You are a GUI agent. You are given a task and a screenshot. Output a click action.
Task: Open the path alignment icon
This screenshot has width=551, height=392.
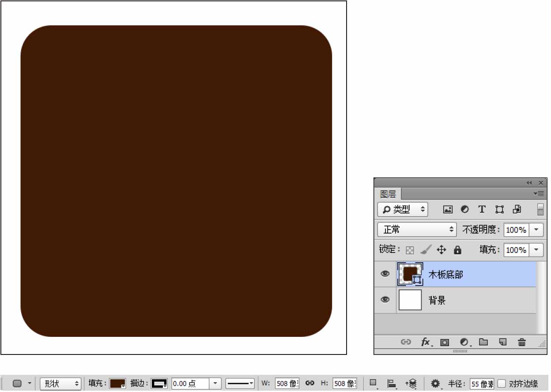(x=392, y=384)
